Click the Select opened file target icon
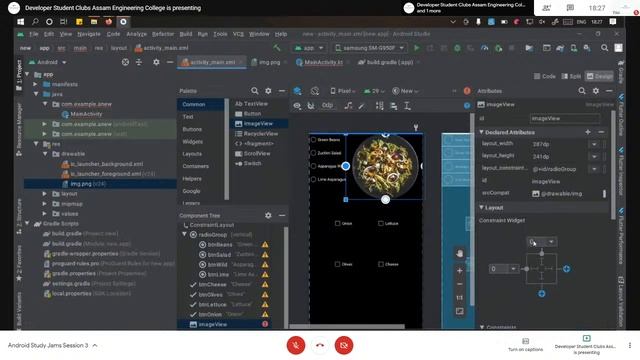The image size is (640, 360). (x=125, y=62)
